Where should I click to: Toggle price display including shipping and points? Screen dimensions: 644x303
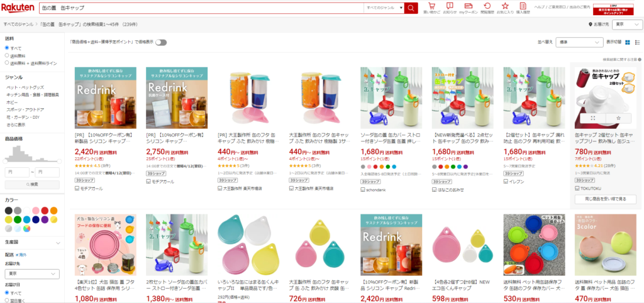click(160, 42)
